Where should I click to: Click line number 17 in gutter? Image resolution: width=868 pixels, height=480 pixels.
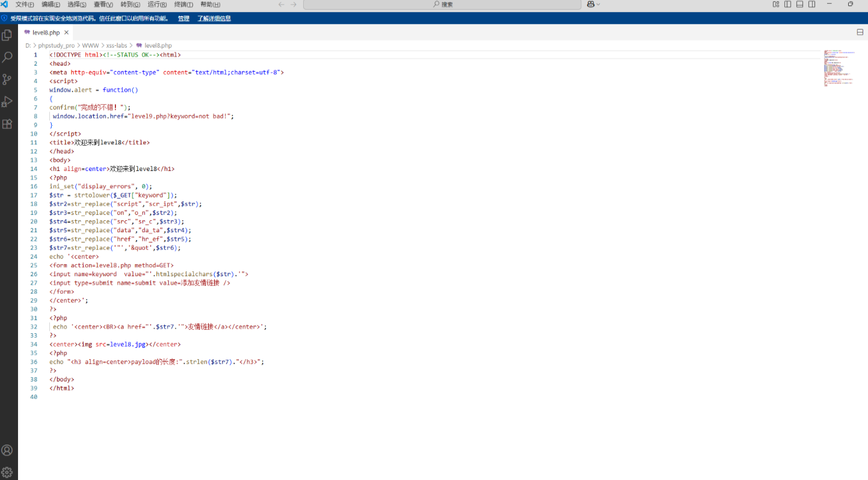pos(34,195)
